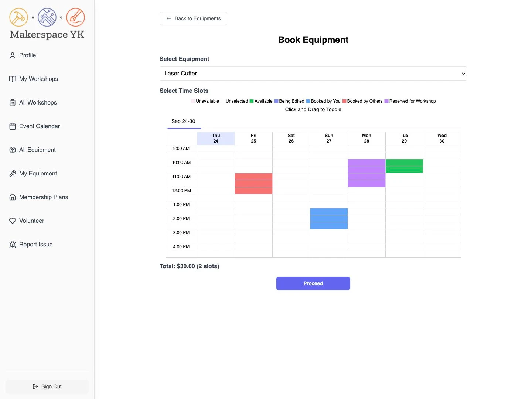Click Membership Plans house icon
532x399 pixels.
pos(13,197)
